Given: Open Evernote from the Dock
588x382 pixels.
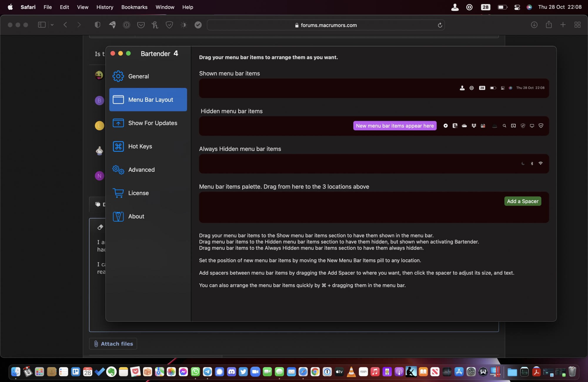Looking at the screenshot, I should coord(111,372).
